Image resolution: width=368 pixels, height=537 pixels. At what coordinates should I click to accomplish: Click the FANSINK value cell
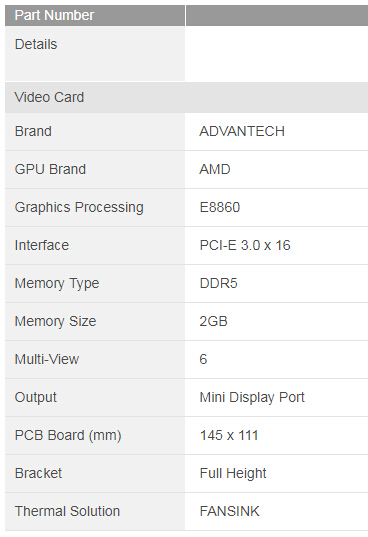276,512
